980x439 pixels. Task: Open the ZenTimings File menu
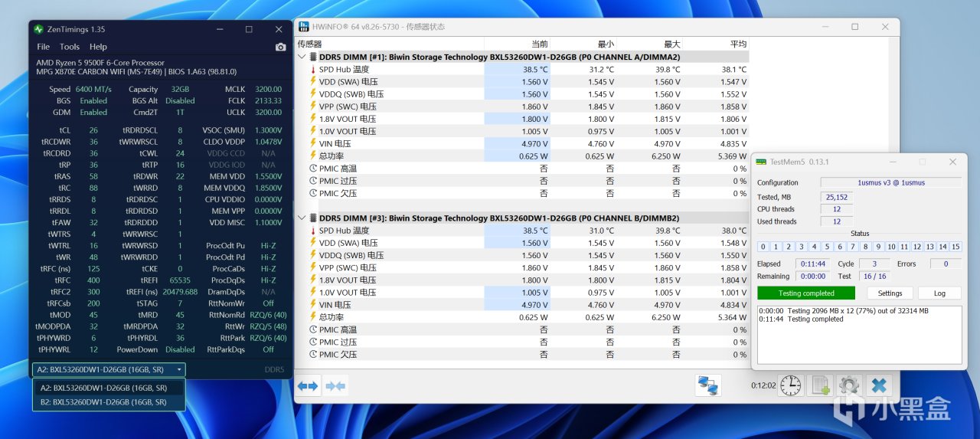(x=44, y=47)
